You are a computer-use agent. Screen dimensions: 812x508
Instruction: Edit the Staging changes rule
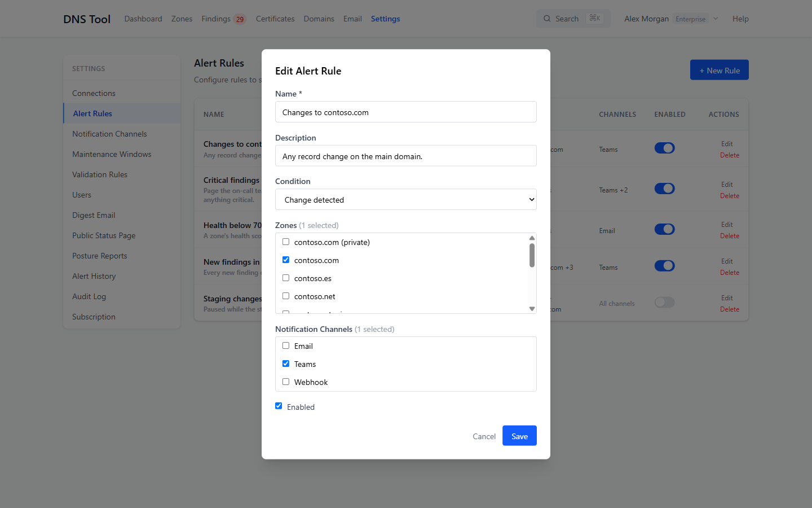coord(727,298)
